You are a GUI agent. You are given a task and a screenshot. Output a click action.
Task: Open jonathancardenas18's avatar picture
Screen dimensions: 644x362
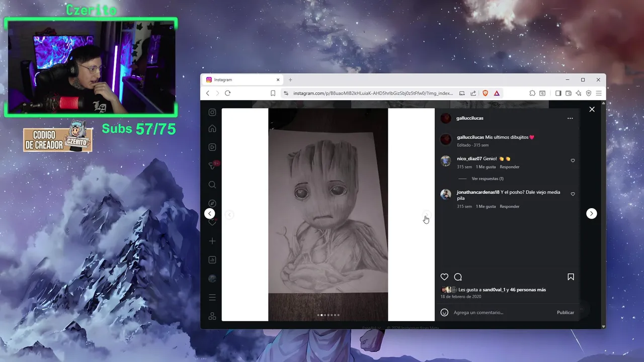(446, 195)
